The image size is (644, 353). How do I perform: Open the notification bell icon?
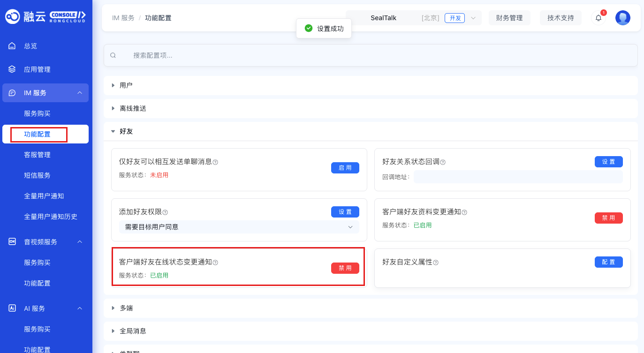(598, 17)
